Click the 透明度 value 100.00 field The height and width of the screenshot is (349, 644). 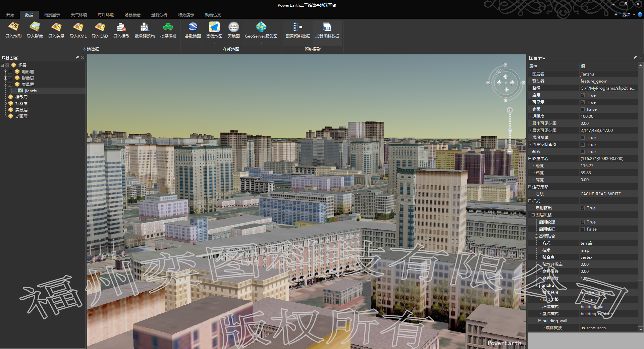(608, 116)
